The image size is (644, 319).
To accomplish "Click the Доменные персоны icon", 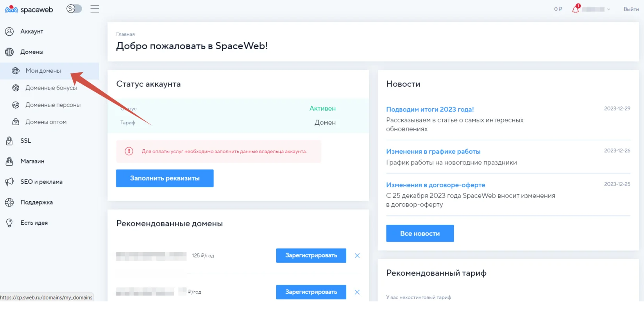I will pos(16,105).
